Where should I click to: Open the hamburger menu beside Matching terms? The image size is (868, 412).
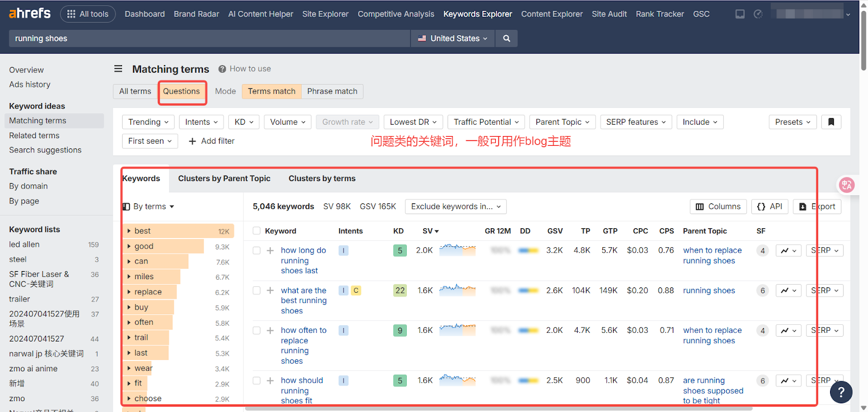coord(118,69)
